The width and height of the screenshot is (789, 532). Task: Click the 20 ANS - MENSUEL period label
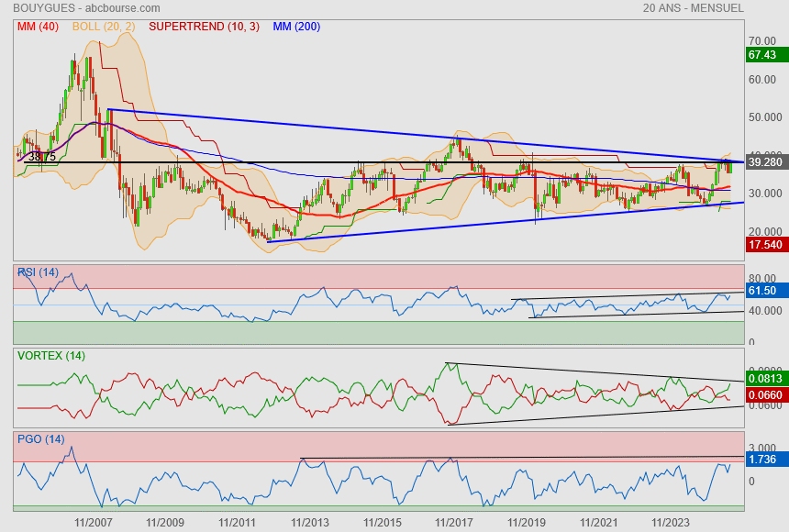click(693, 8)
